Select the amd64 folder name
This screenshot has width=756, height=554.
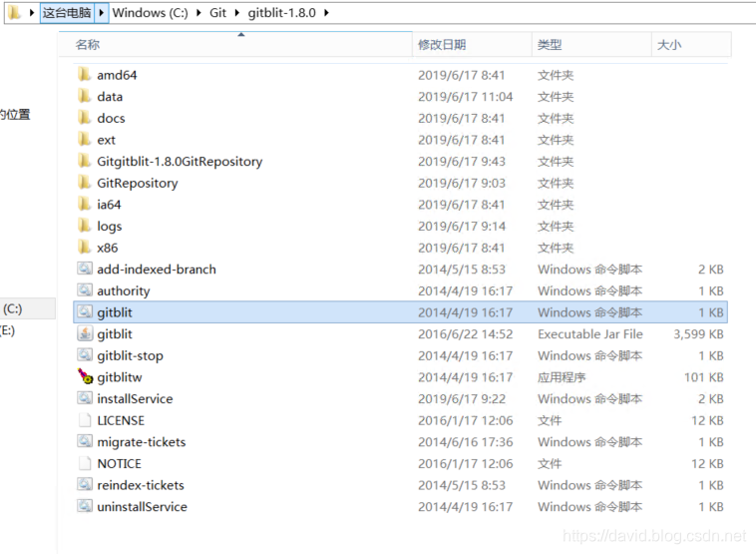pos(117,75)
